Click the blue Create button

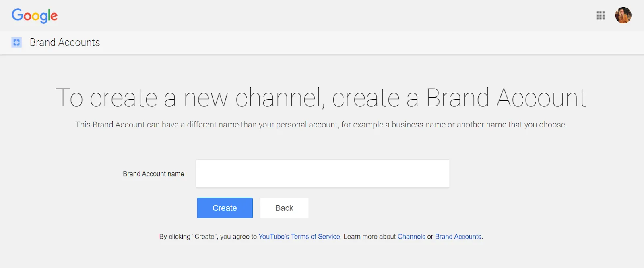pyautogui.click(x=225, y=208)
